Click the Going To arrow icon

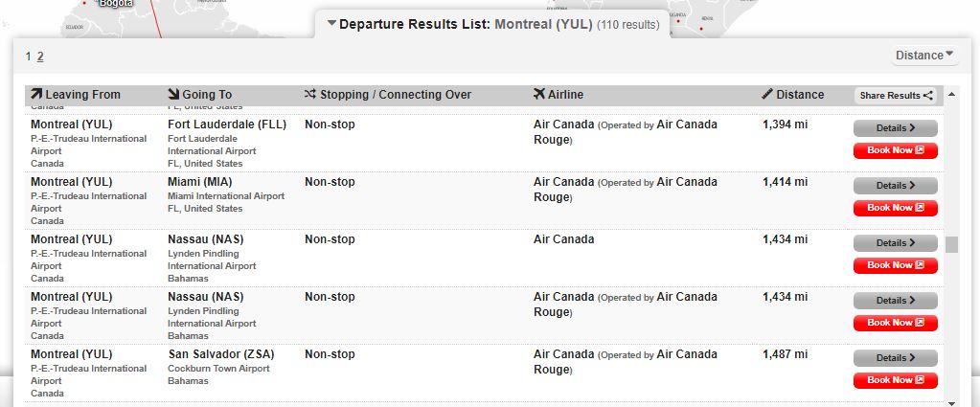click(x=173, y=94)
